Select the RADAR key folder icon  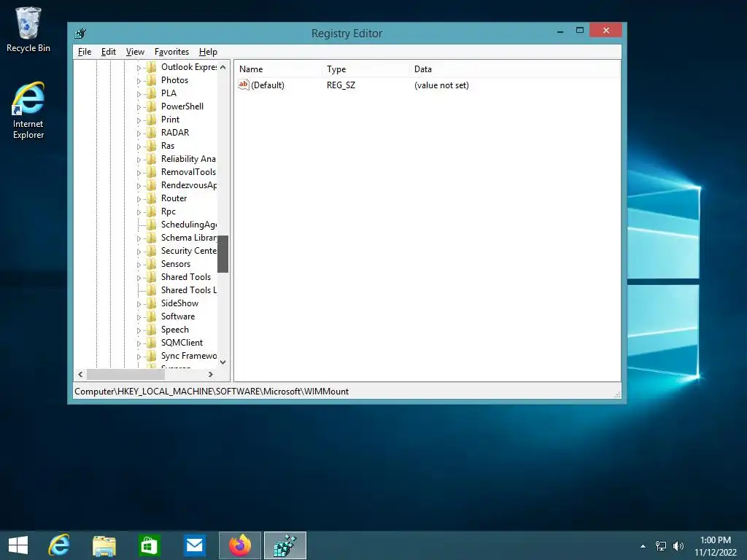[x=152, y=133]
